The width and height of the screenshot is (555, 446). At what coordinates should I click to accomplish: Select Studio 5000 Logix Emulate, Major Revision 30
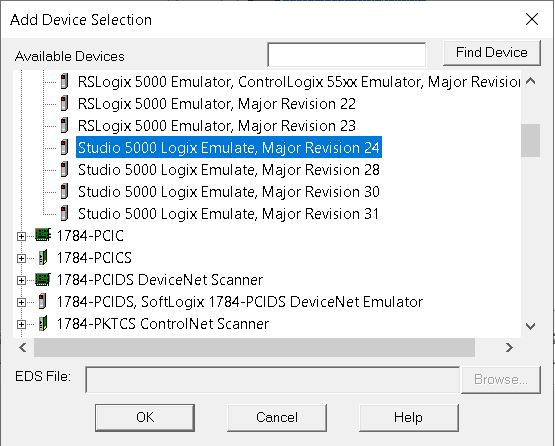pyautogui.click(x=229, y=192)
